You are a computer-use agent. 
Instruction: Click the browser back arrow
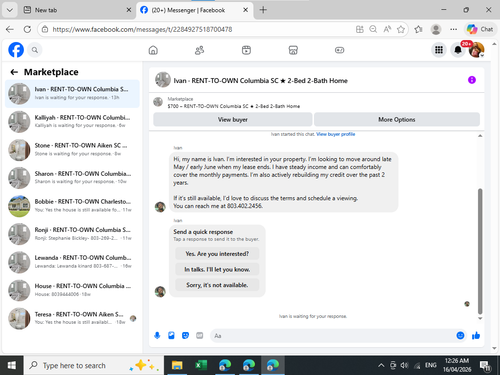pyautogui.click(x=10, y=29)
